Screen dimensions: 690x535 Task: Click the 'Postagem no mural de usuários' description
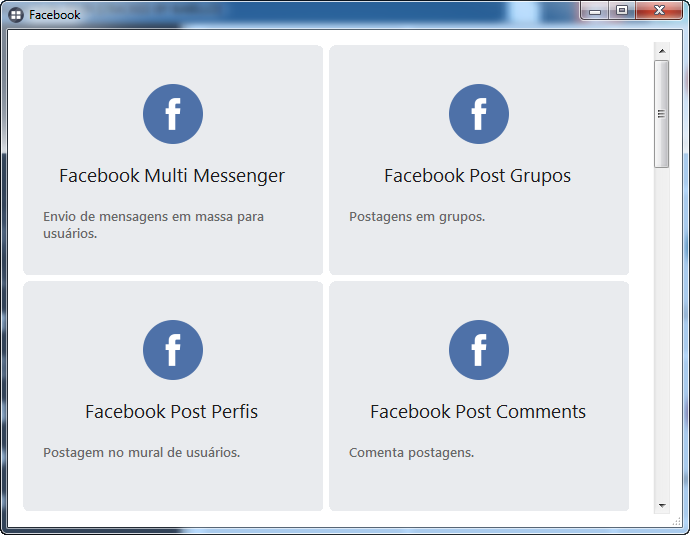[141, 453]
